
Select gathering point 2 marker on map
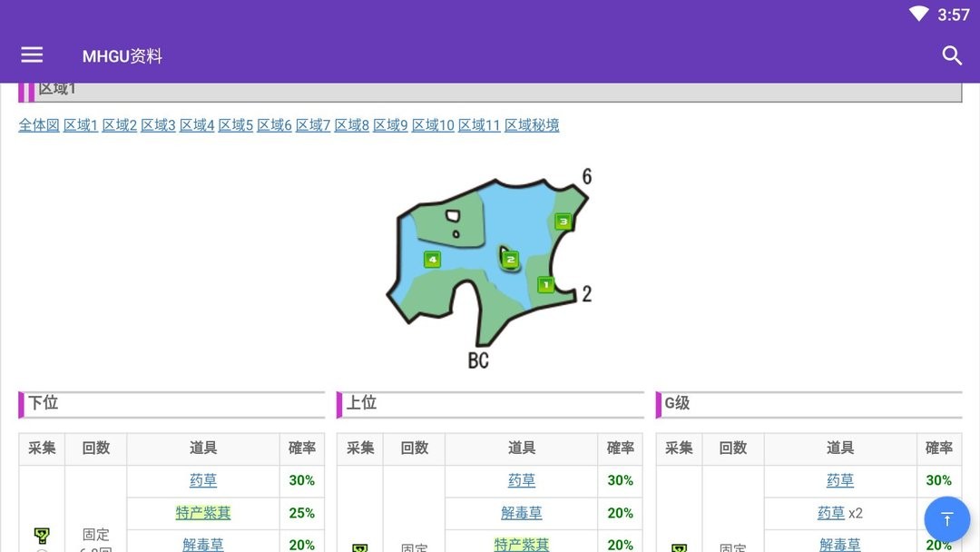510,260
